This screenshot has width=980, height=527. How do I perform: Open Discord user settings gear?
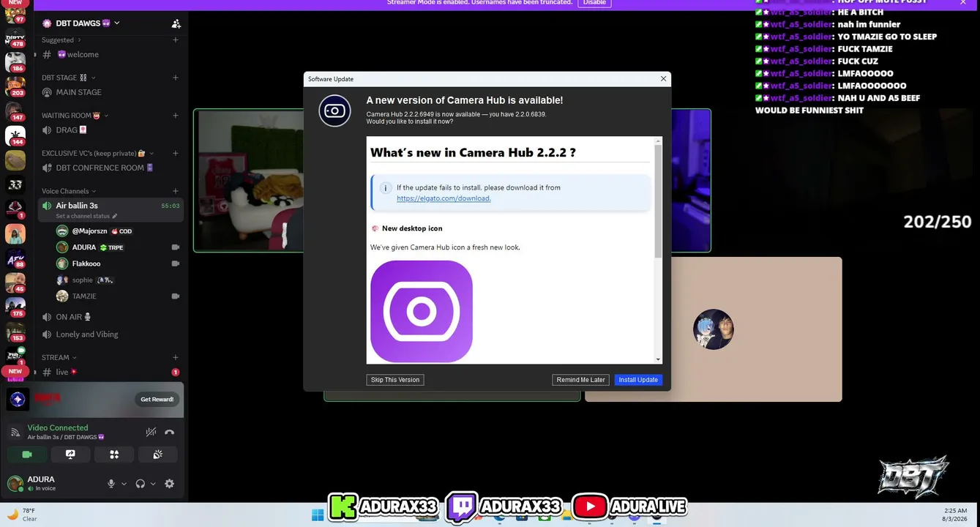170,483
